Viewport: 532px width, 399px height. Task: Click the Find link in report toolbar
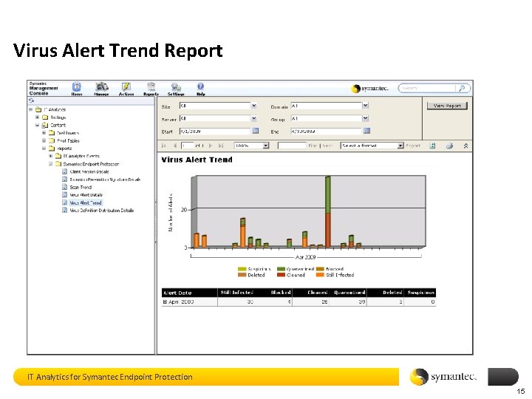[313, 146]
